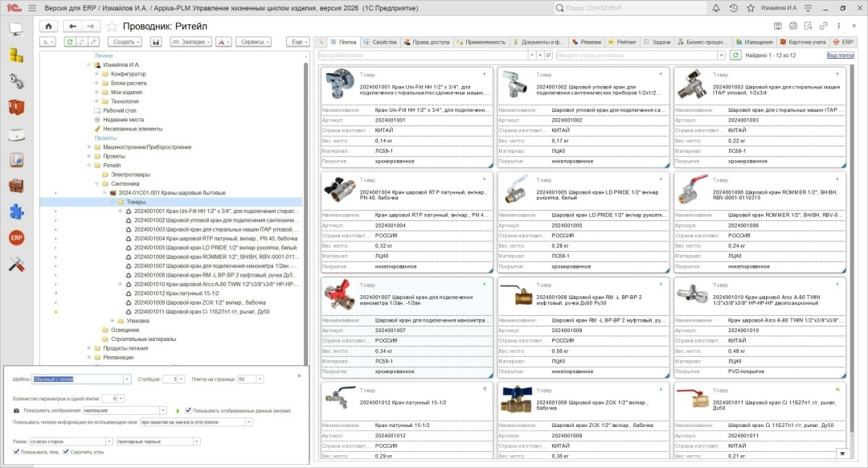Click thumbnail of tile 2024001007 Шаровой кран
Image resolution: width=868 pixels, height=468 pixels.
(340, 294)
